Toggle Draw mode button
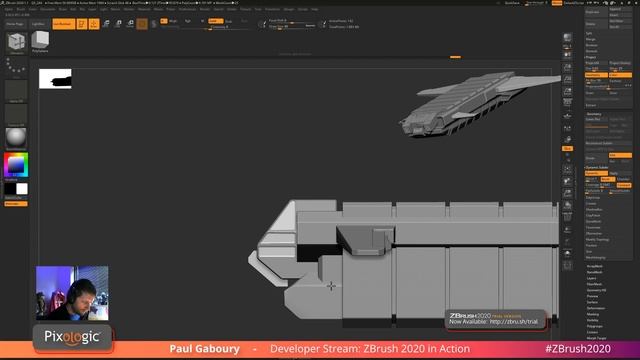The width and height of the screenshot is (640, 360). tap(93, 24)
